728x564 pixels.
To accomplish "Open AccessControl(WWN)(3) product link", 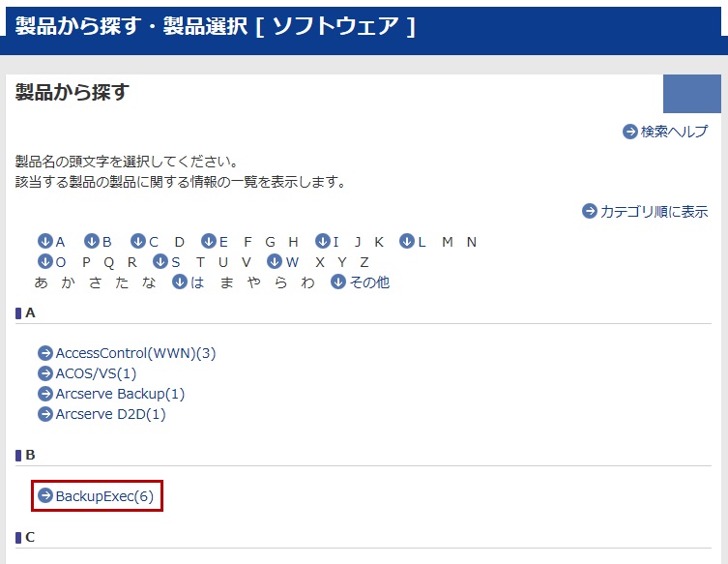I will pyautogui.click(x=136, y=353).
